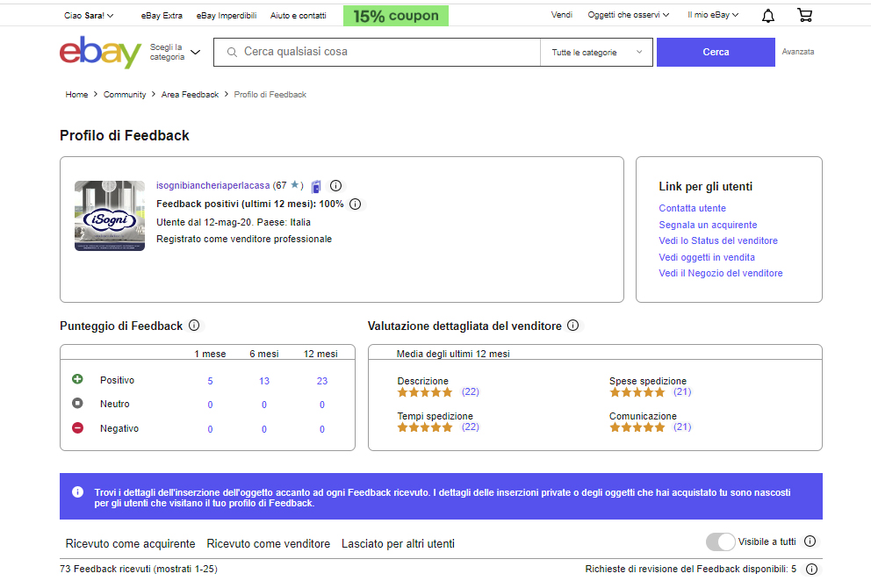Screen dimensions: 871x588
Task: Click the Negativo count for 12 mesi
Action: pos(322,429)
